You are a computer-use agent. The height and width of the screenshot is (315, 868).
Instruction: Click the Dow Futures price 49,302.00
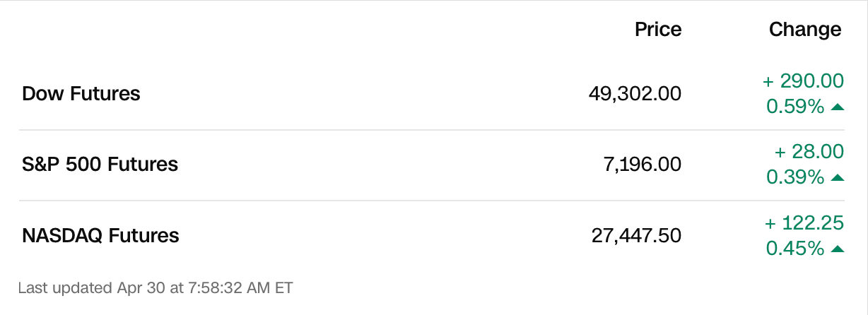click(x=635, y=93)
